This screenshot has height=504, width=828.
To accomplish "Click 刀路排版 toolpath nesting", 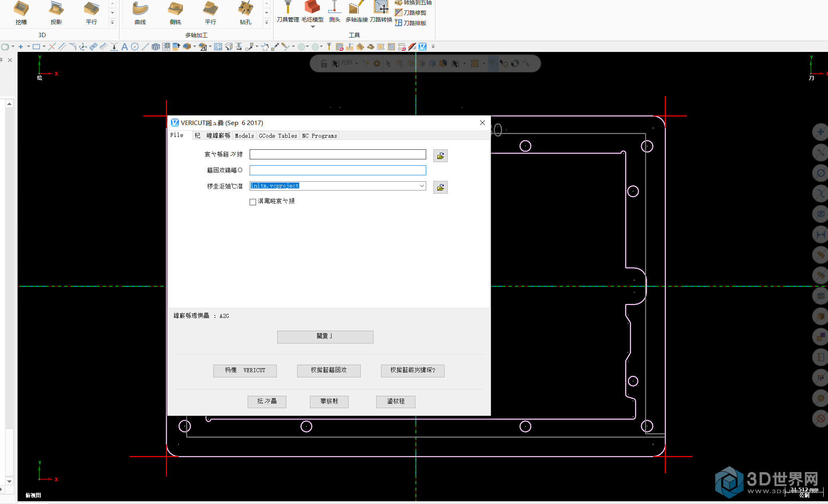I will pyautogui.click(x=411, y=23).
